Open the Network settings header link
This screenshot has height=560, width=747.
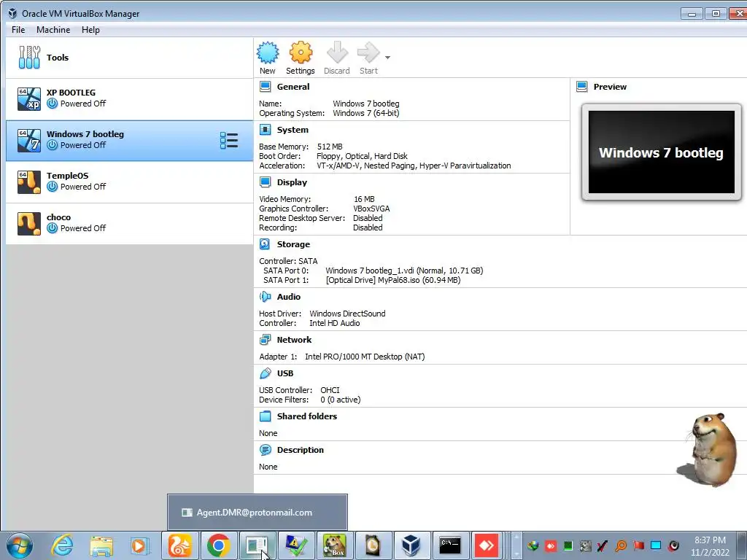pos(295,340)
